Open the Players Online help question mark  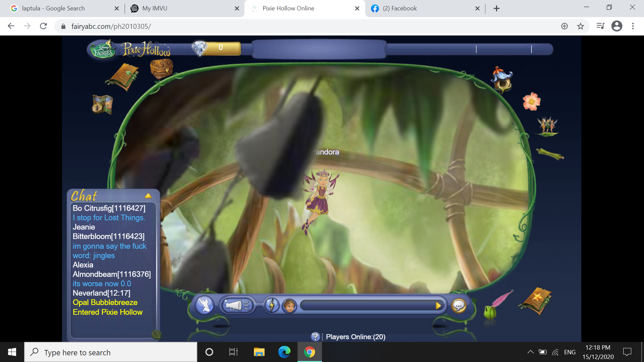[x=316, y=337]
